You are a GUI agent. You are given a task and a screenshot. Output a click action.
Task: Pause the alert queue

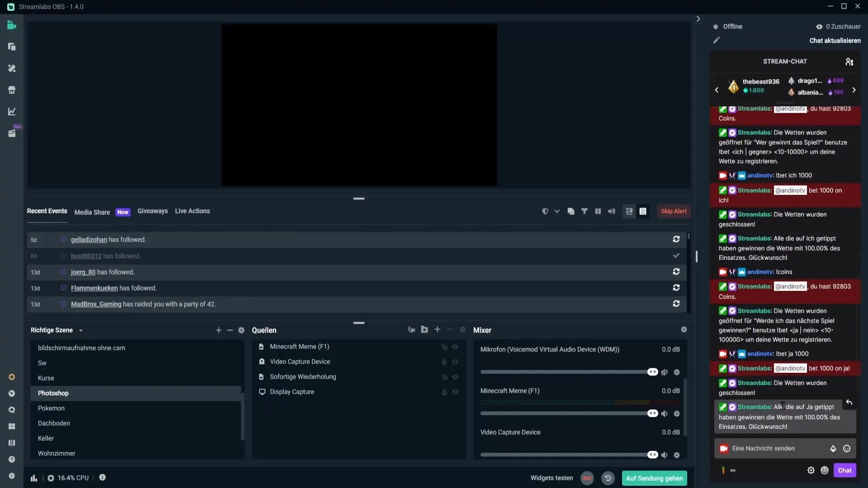point(598,211)
